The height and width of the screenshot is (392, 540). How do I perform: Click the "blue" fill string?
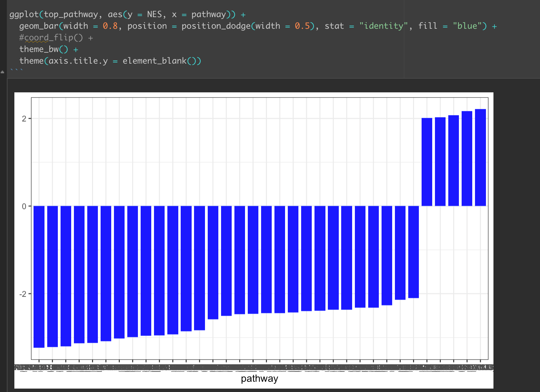click(467, 26)
